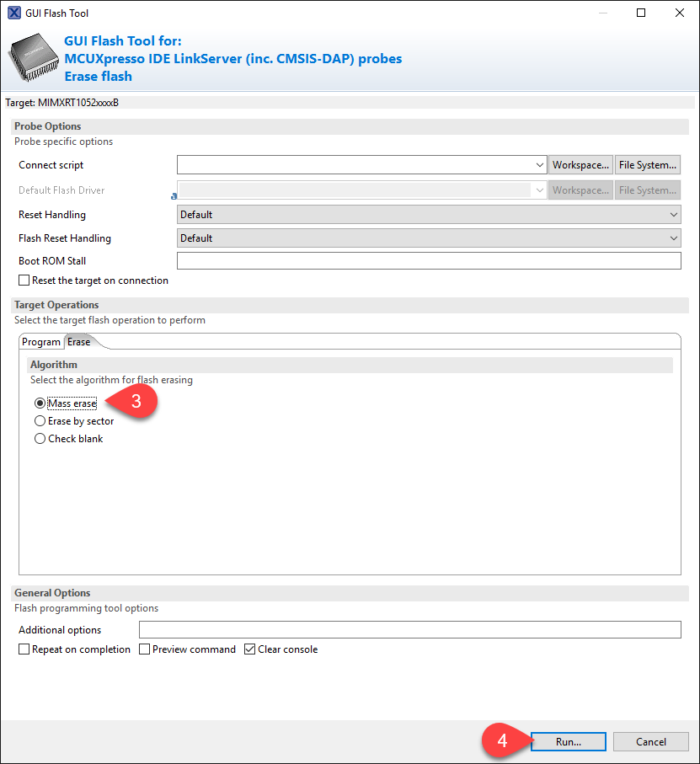700x764 pixels.
Task: Enable Reset the target on connection
Action: click(24, 280)
